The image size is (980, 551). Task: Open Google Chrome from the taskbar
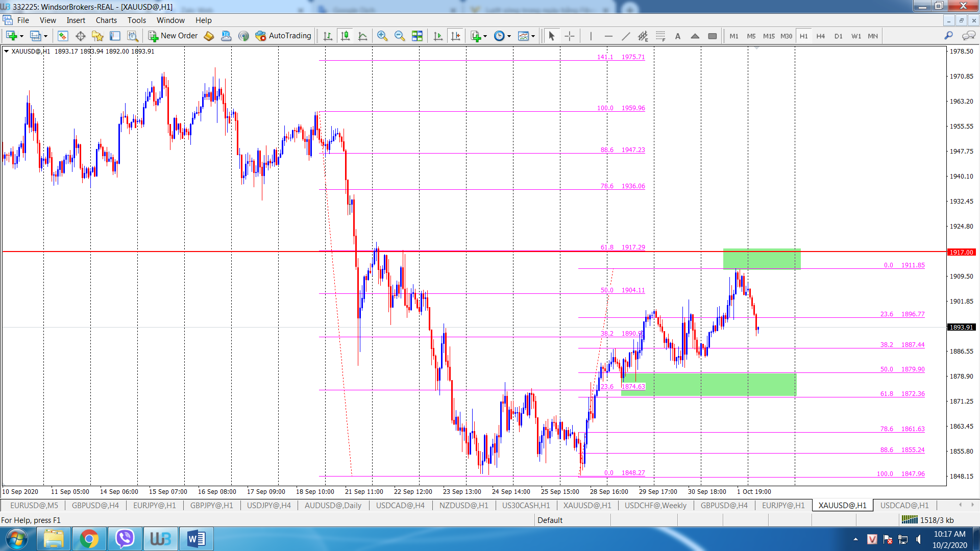coord(89,539)
